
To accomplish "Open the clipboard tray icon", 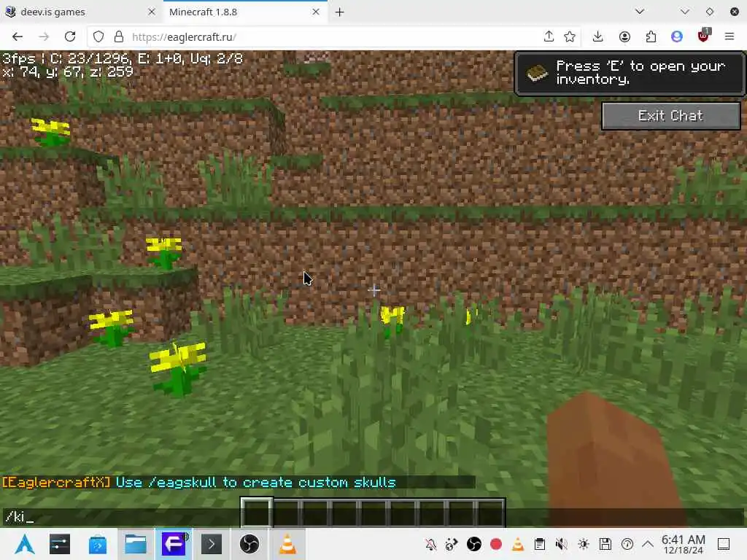I will tap(540, 544).
